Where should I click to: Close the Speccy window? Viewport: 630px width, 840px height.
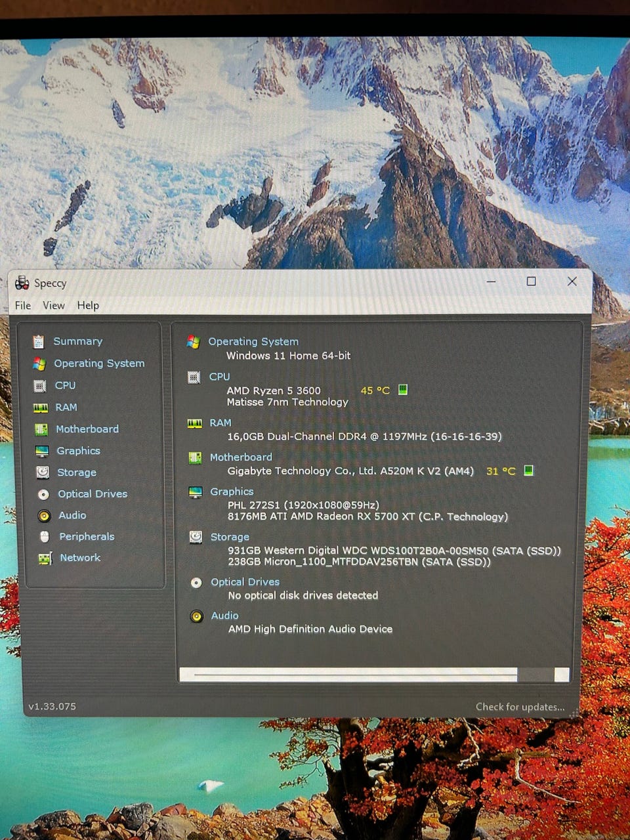click(572, 282)
